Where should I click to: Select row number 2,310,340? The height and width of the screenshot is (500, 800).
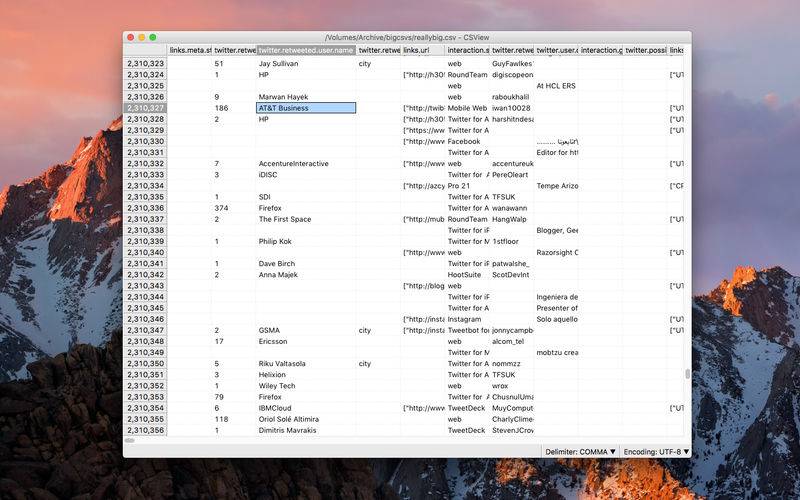(x=145, y=253)
